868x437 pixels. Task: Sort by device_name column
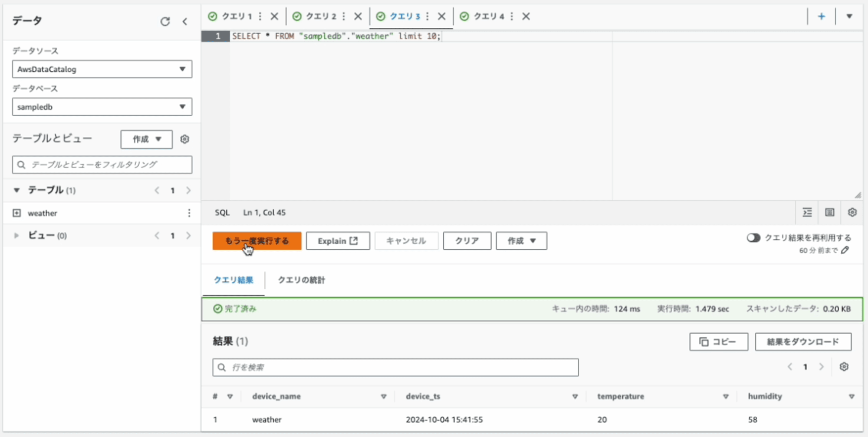click(x=384, y=397)
